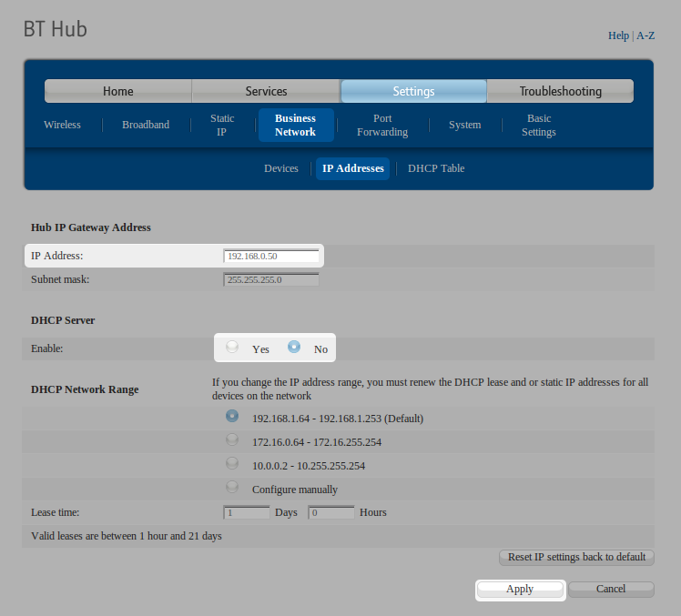The image size is (681, 616).
Task: Click the 'Subnet mask:' label
Action: click(60, 279)
